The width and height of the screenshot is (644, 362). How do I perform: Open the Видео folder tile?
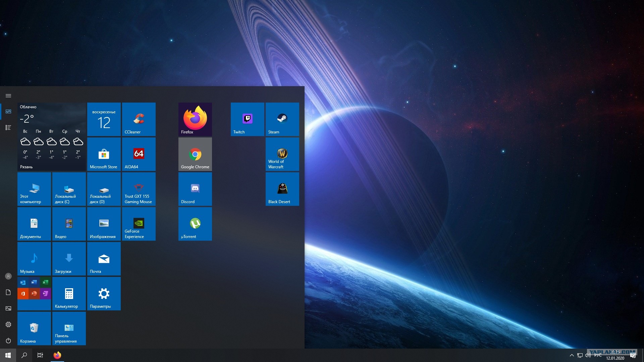point(69,224)
